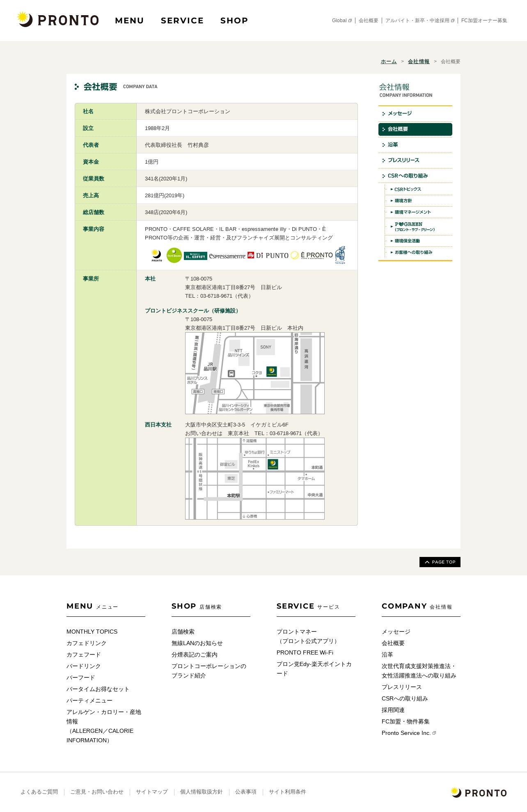The height and width of the screenshot is (812, 527).
Task: Open 環境保全活動 sub-item
Action: click(x=419, y=241)
